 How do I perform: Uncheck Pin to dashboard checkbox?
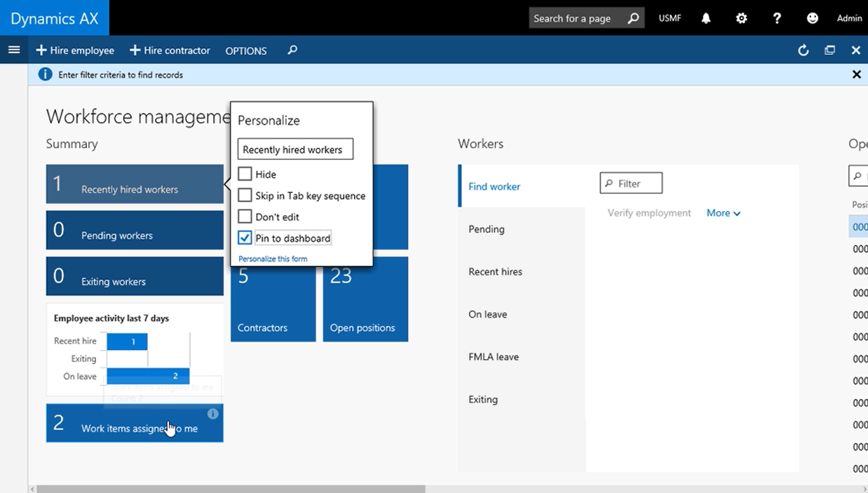[x=245, y=238]
